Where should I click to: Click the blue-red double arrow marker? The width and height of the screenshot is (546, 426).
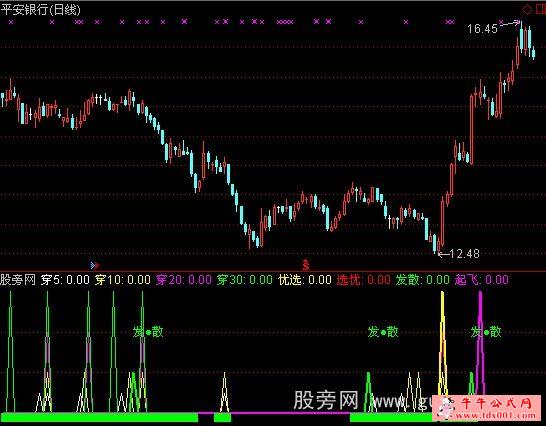pyautogui.click(x=95, y=265)
